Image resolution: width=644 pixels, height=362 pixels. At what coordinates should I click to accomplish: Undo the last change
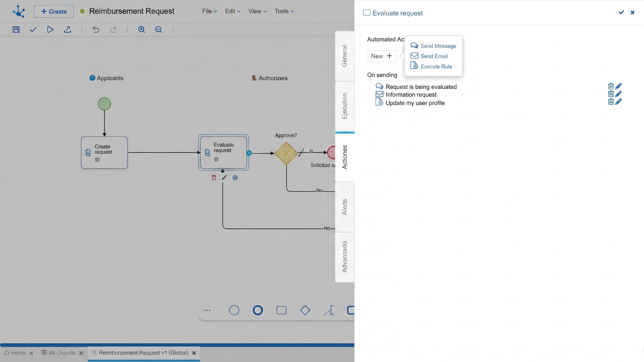[x=96, y=29]
